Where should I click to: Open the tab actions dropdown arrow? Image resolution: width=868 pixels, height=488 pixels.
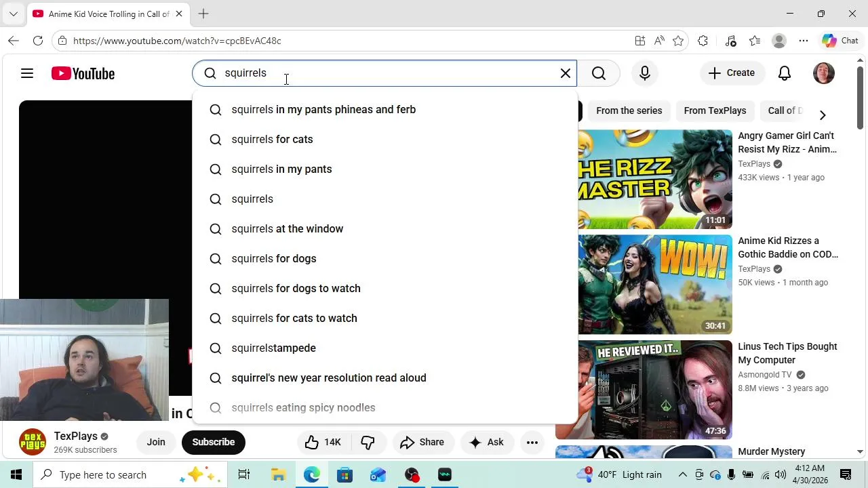13,14
